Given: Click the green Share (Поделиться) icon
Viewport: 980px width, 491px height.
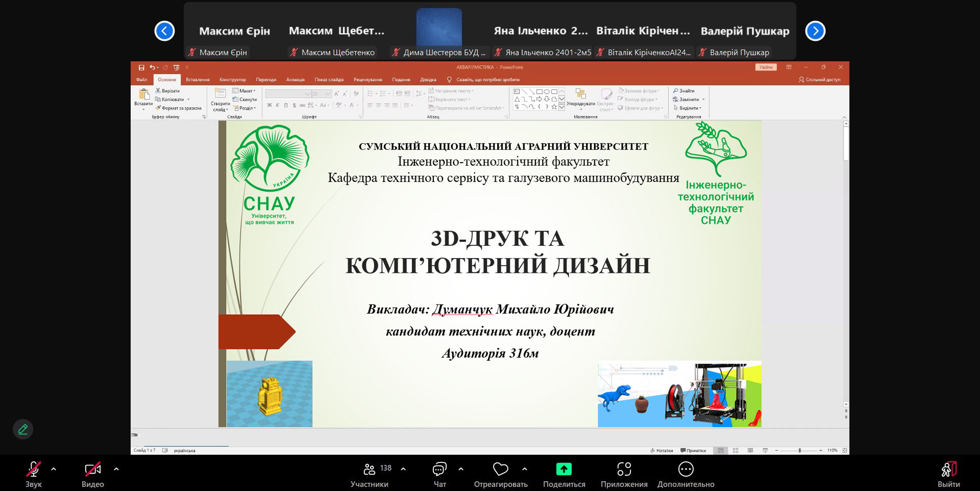Looking at the screenshot, I should (564, 469).
